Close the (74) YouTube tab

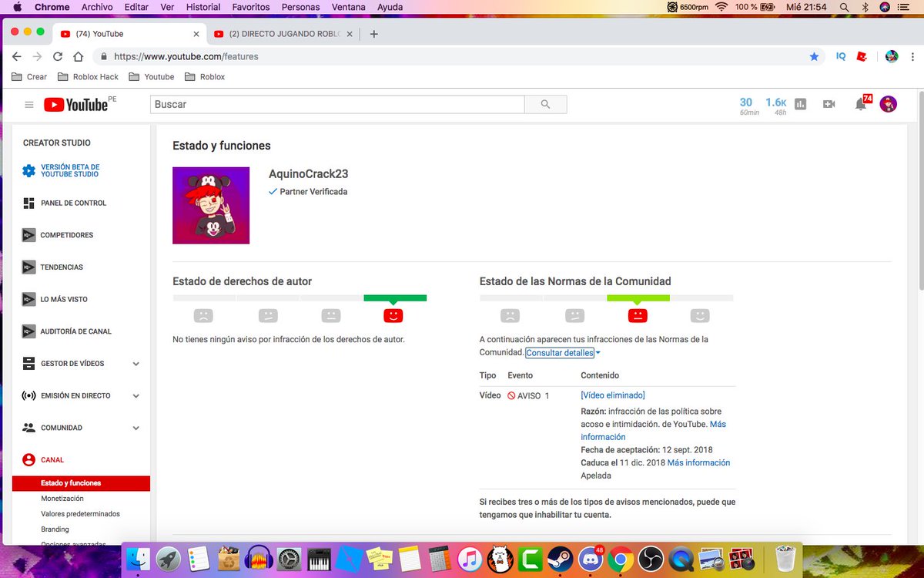click(196, 34)
